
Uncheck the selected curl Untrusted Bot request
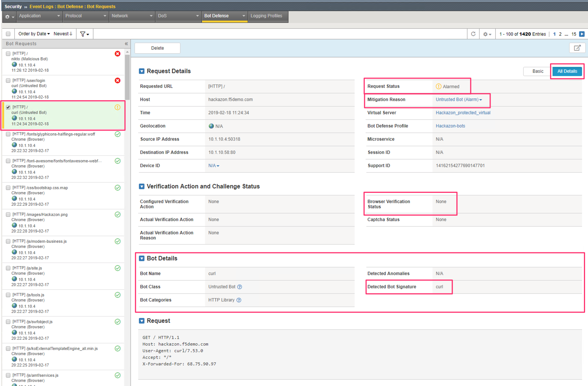pyautogui.click(x=8, y=107)
